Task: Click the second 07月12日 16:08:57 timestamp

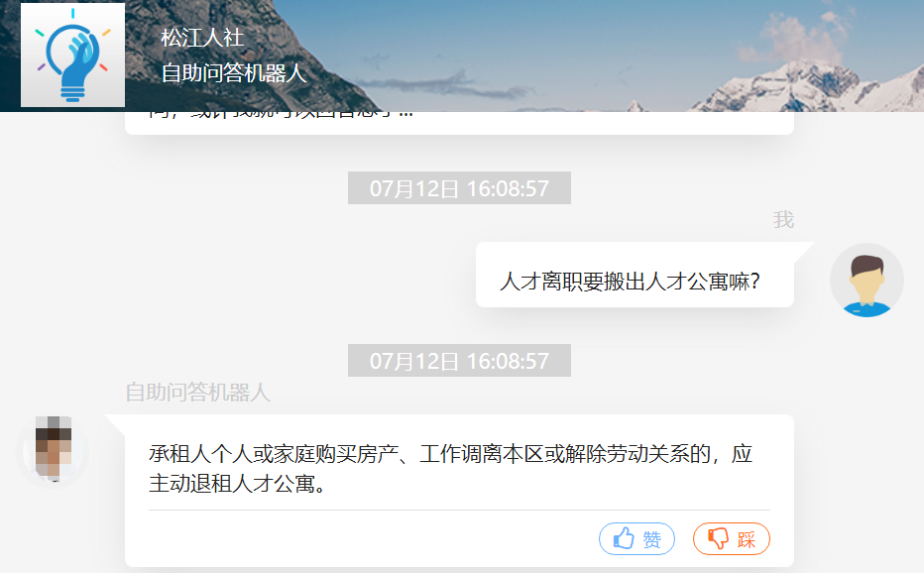Action: tap(459, 360)
